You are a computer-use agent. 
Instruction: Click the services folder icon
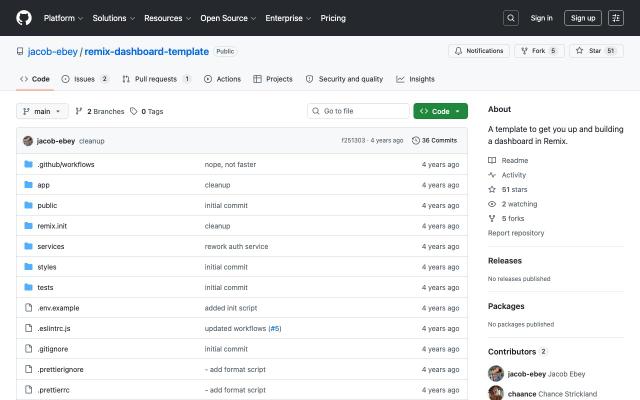pos(28,246)
